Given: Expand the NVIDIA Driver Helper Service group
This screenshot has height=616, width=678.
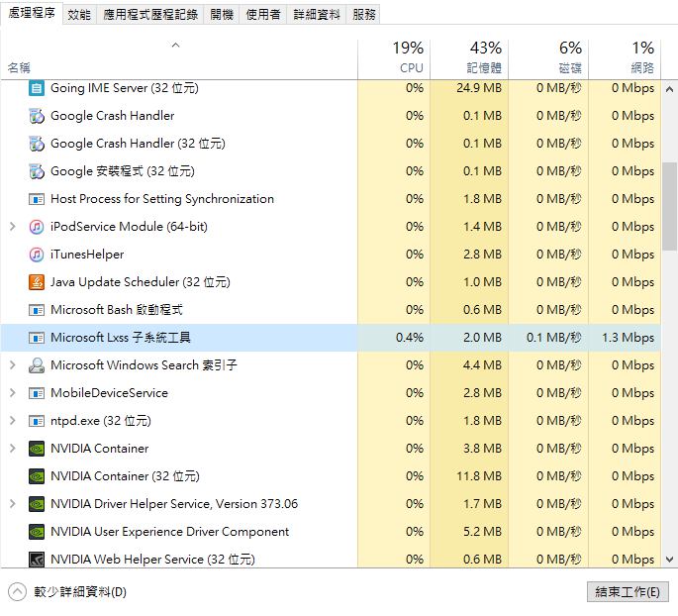Looking at the screenshot, I should click(x=13, y=503).
